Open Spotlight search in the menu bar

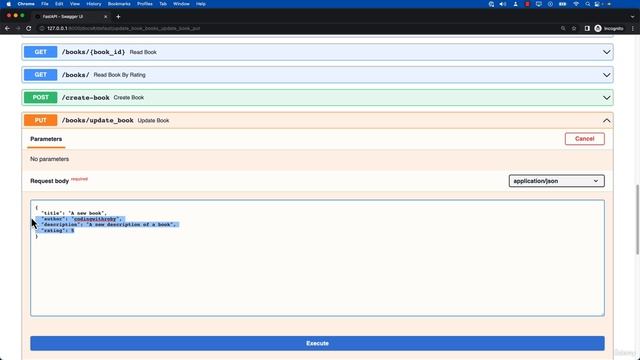click(x=587, y=4)
